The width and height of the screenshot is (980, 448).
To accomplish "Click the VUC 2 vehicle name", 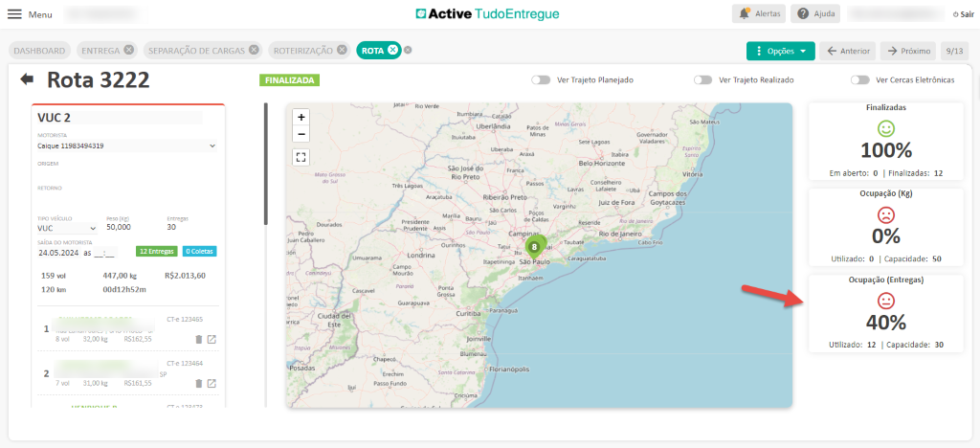I will [x=54, y=117].
